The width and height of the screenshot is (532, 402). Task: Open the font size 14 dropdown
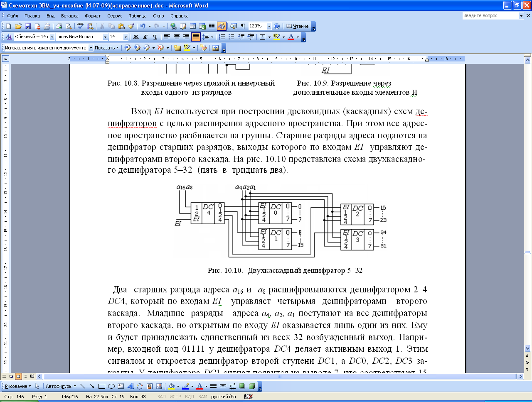[x=126, y=37]
